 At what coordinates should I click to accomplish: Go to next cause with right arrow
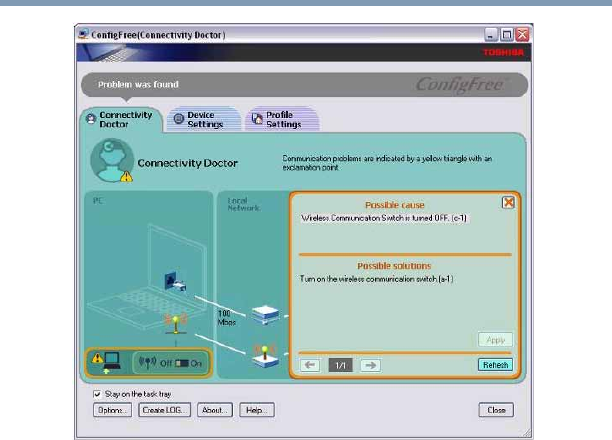click(369, 365)
